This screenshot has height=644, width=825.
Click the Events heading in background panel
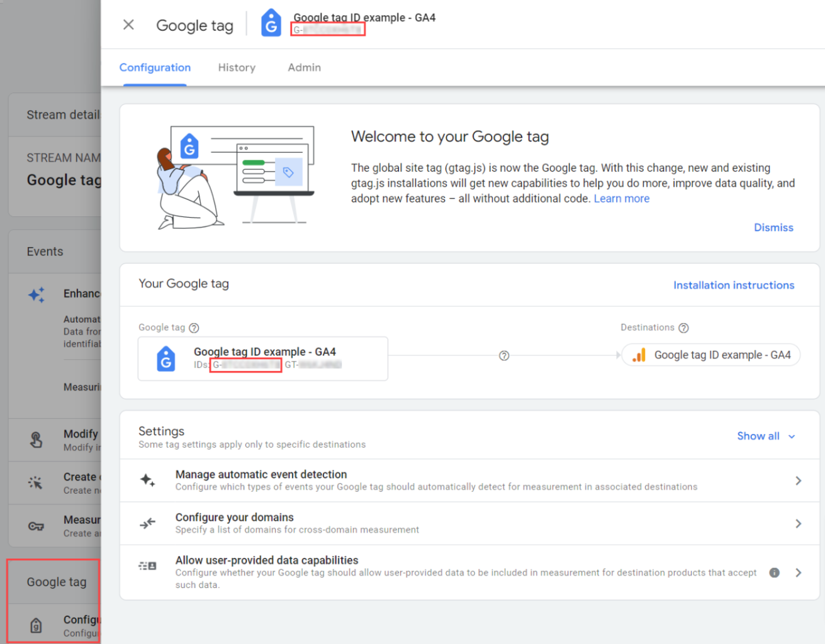pyautogui.click(x=45, y=252)
